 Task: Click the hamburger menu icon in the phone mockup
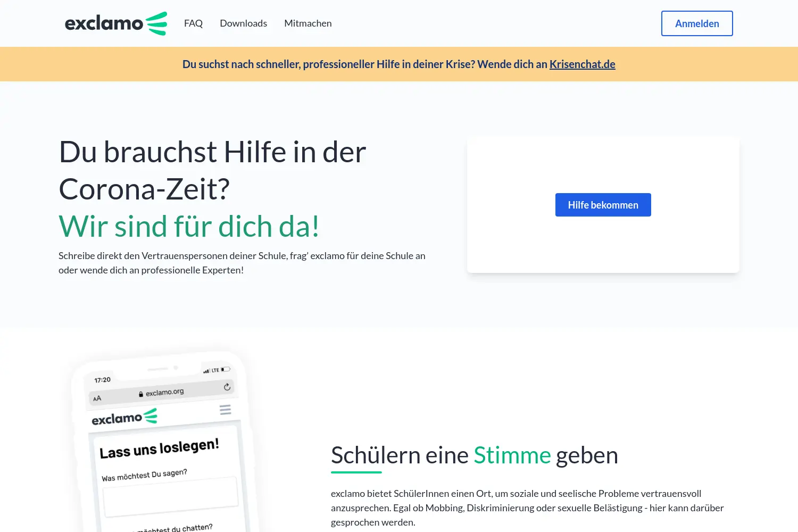[225, 410]
